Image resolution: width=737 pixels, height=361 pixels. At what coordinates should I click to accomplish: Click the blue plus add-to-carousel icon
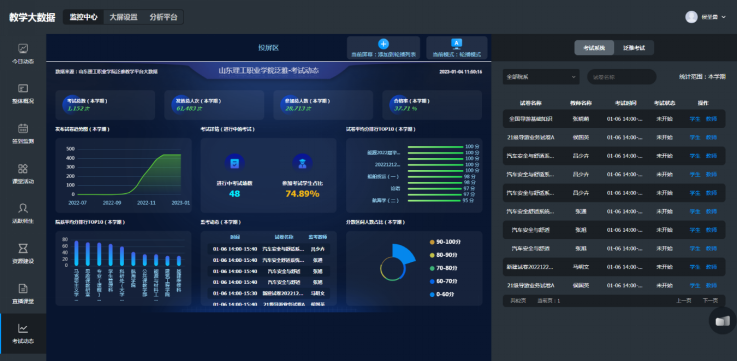coord(384,44)
